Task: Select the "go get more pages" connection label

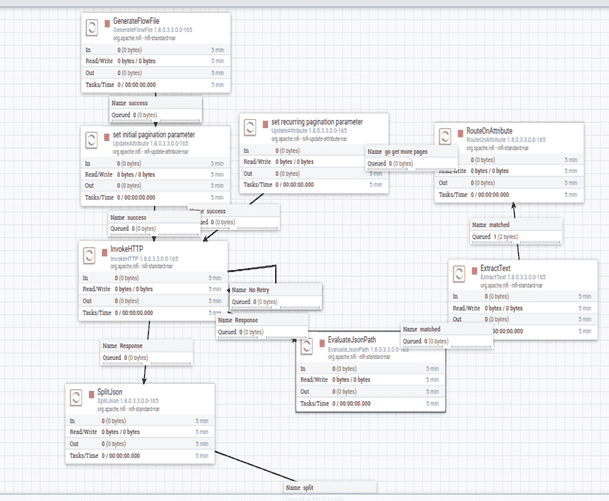Action: tap(408, 150)
